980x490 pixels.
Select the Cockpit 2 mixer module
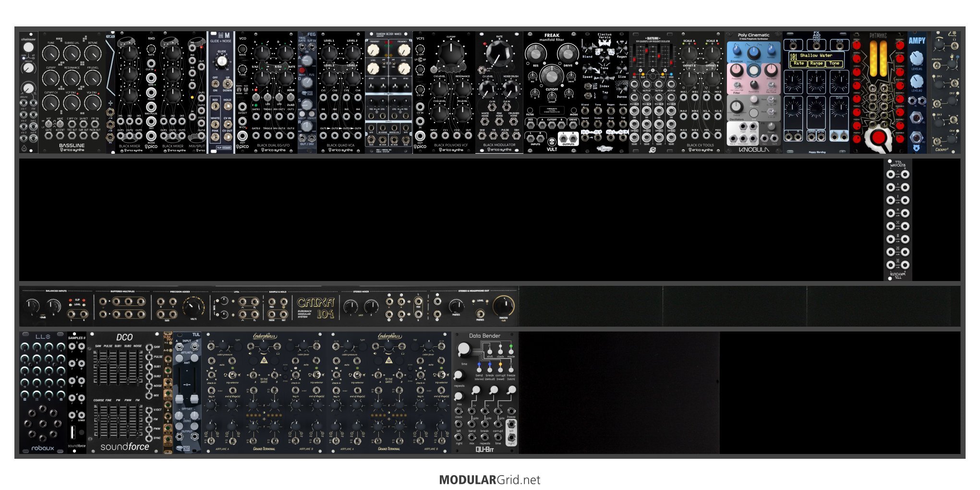[946, 93]
